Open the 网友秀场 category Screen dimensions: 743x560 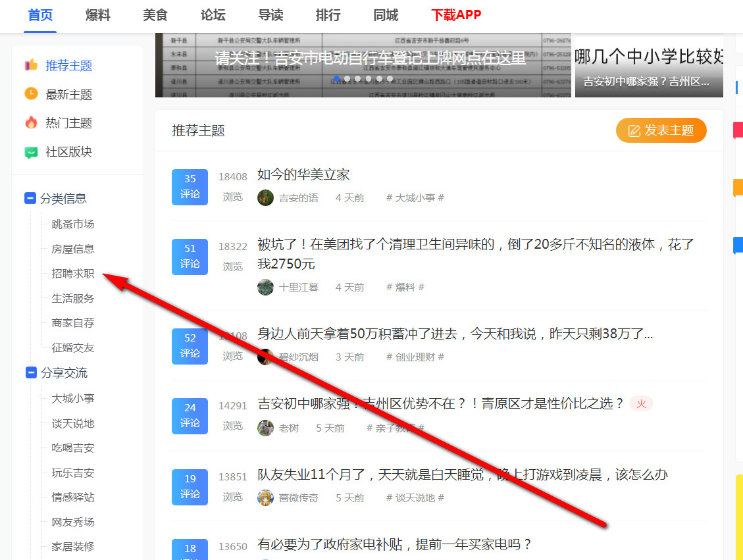(73, 522)
